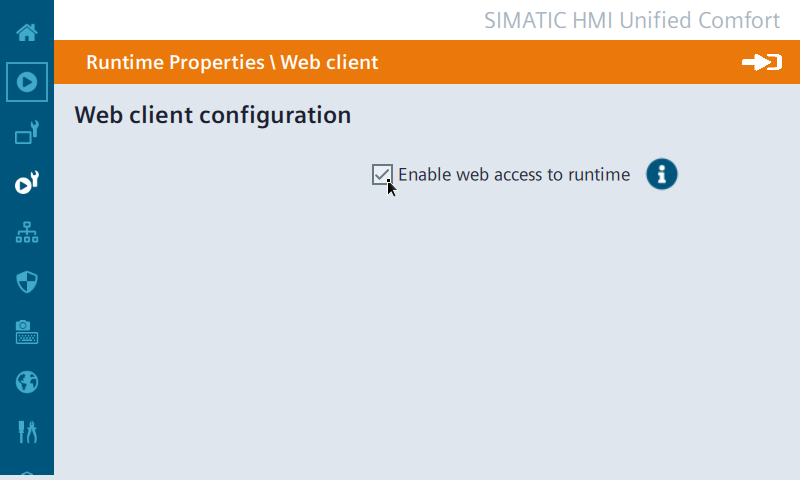Click empty area of the orange header bar
The image size is (800, 480).
pyautogui.click(x=560, y=62)
